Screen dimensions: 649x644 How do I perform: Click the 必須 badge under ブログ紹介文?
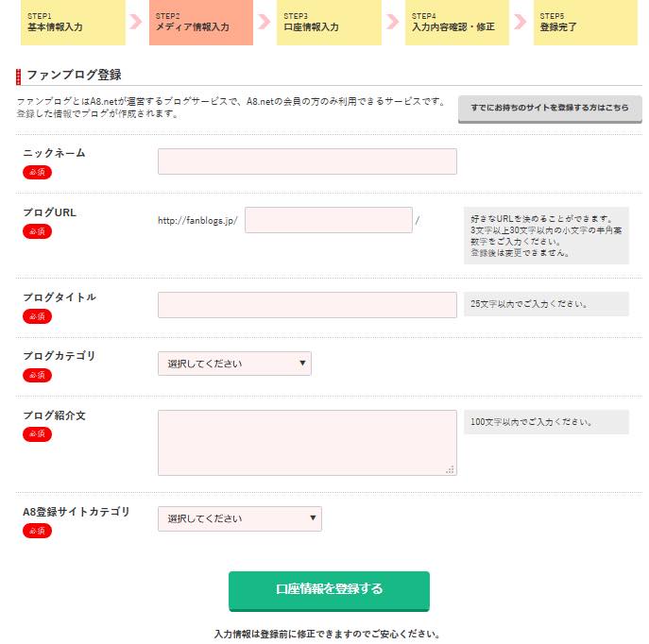point(37,434)
